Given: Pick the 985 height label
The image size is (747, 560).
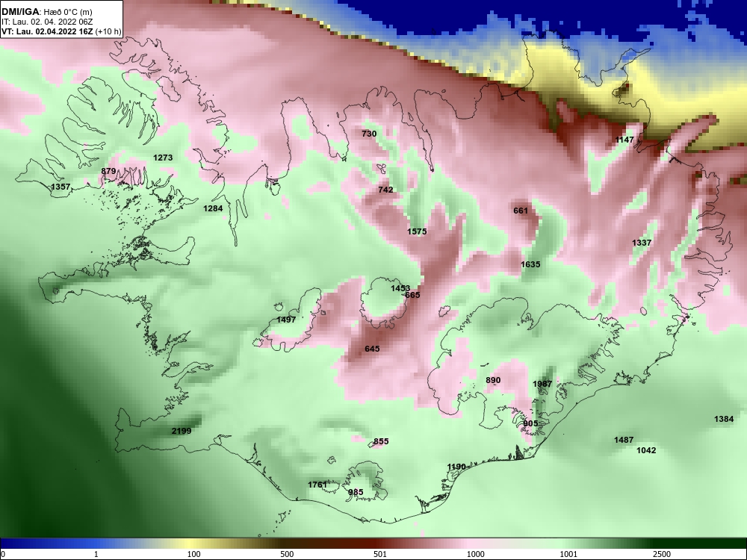Looking at the screenshot, I should click(x=356, y=492).
